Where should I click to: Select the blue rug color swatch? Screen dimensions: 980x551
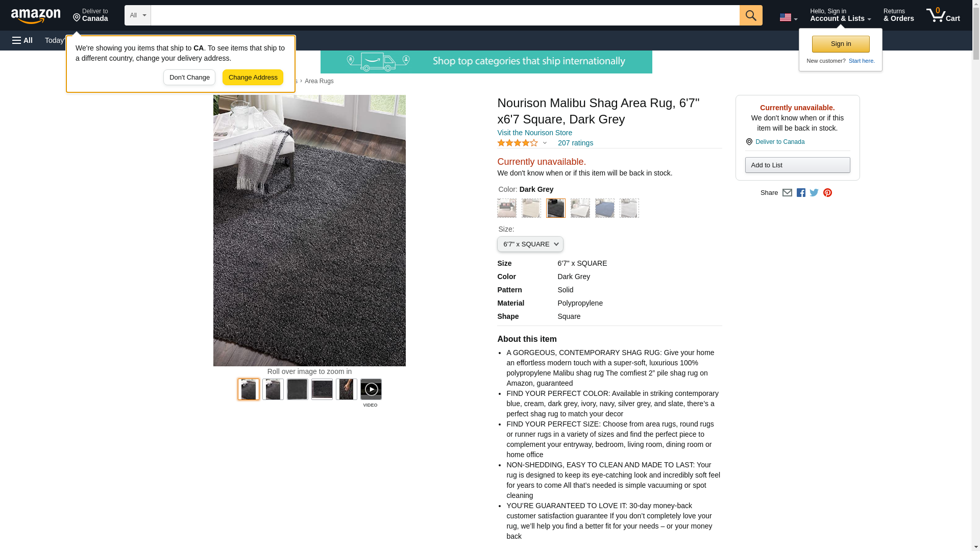click(x=605, y=208)
